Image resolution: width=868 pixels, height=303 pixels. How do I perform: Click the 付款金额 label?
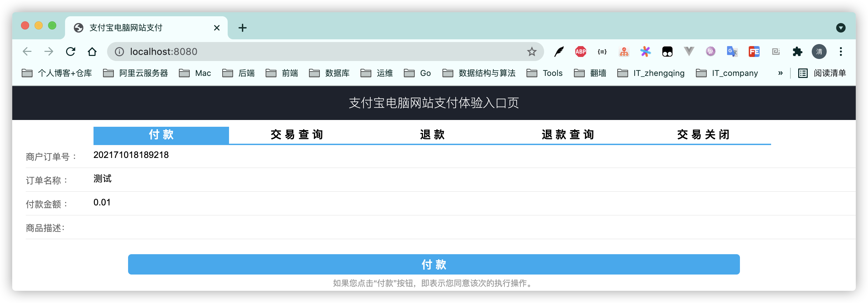[x=47, y=204]
